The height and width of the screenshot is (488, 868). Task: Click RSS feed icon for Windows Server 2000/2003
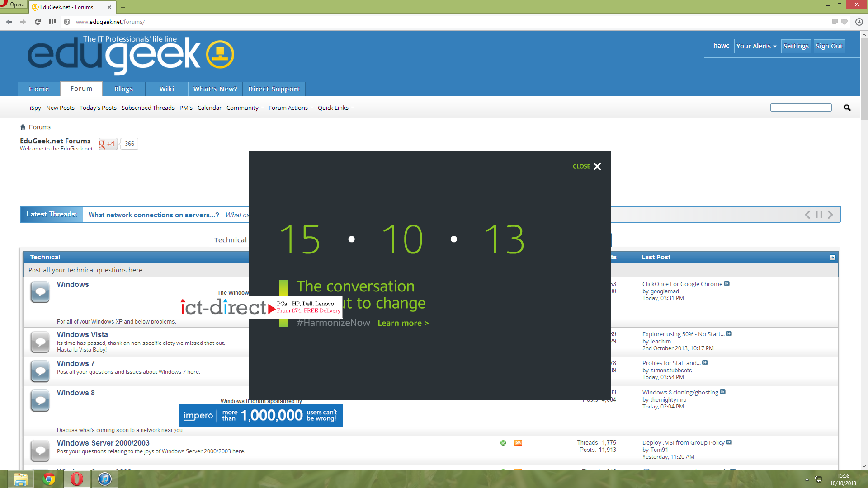tap(518, 443)
